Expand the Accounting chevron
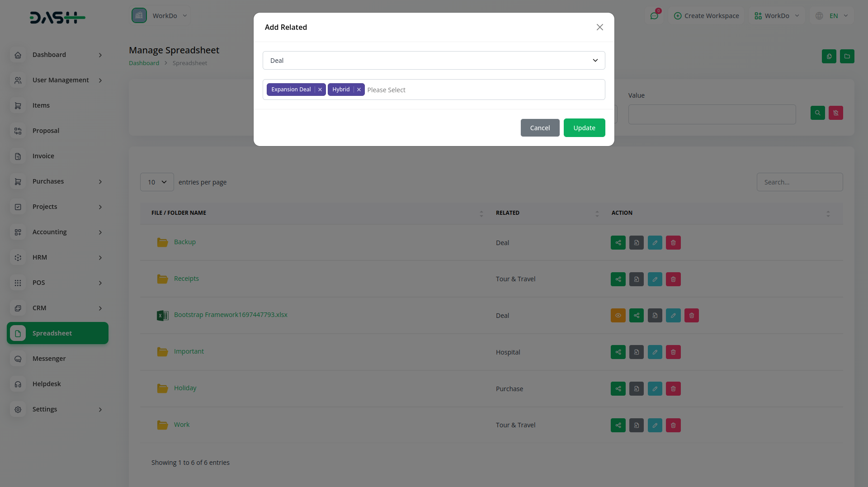This screenshot has width=868, height=487. (x=100, y=232)
